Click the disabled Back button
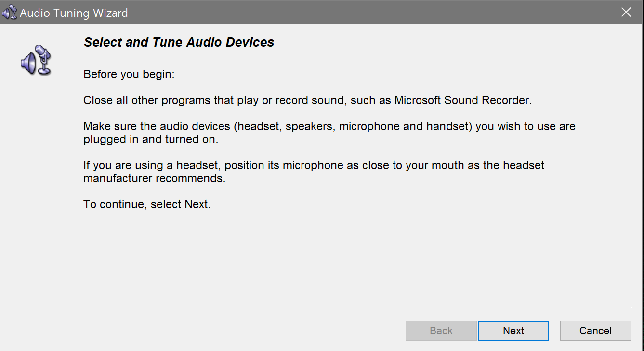 tap(441, 330)
